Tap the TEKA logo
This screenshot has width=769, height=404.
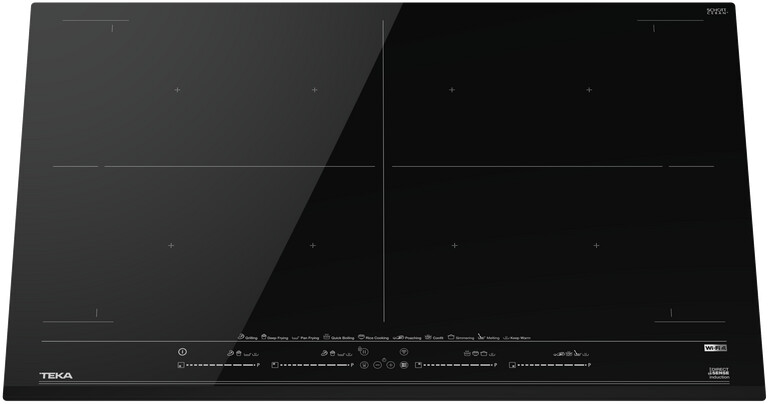tap(56, 376)
